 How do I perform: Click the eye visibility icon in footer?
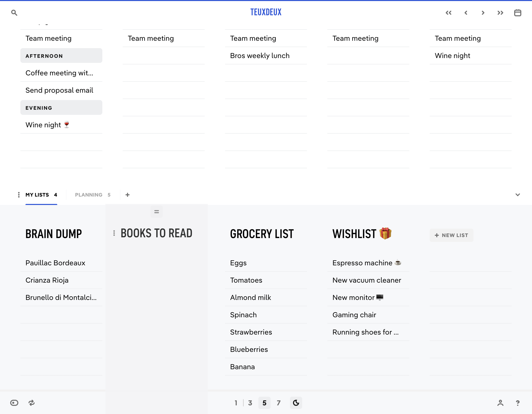14,403
